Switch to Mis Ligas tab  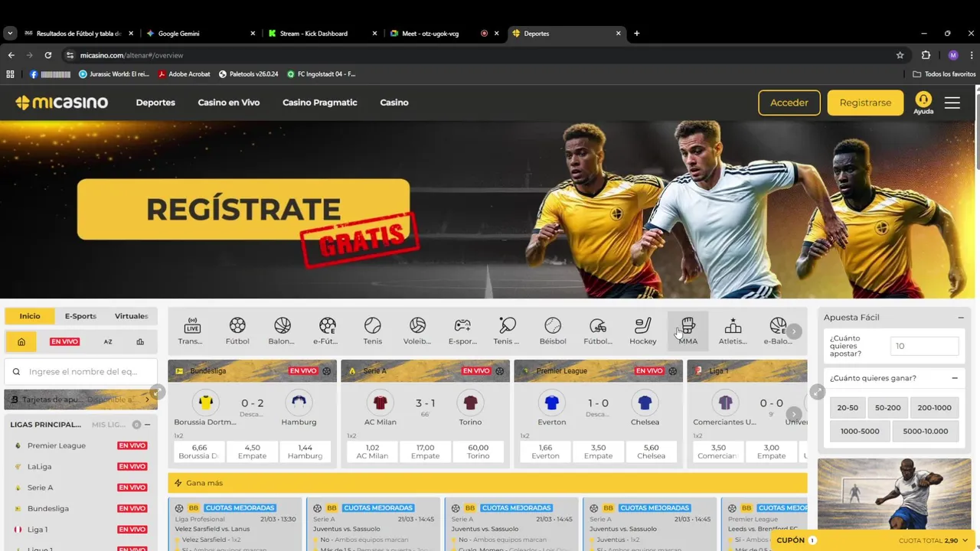pos(109,425)
